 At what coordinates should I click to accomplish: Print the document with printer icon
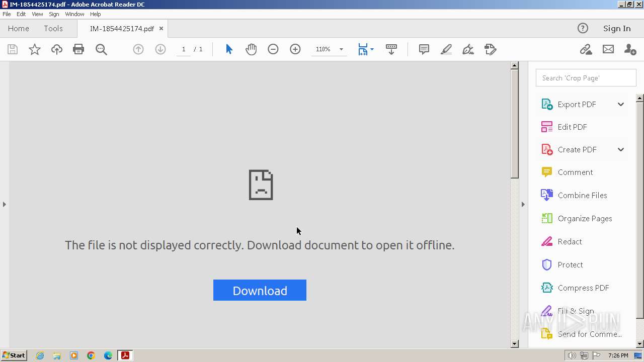78,49
